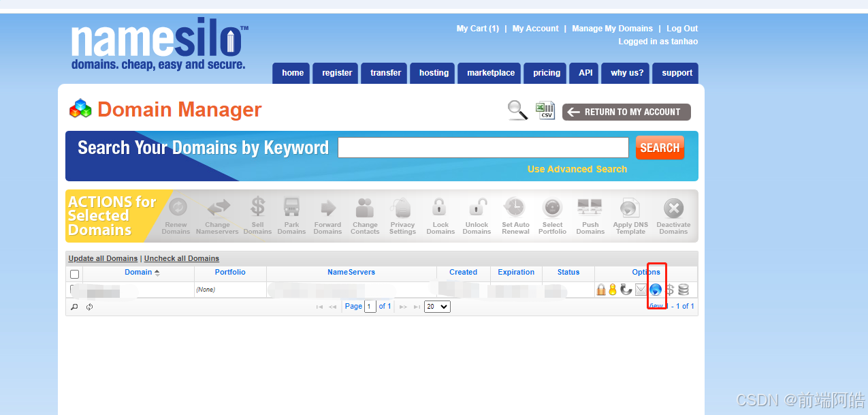Open the API navigation tab
This screenshot has height=415, width=868.
585,73
